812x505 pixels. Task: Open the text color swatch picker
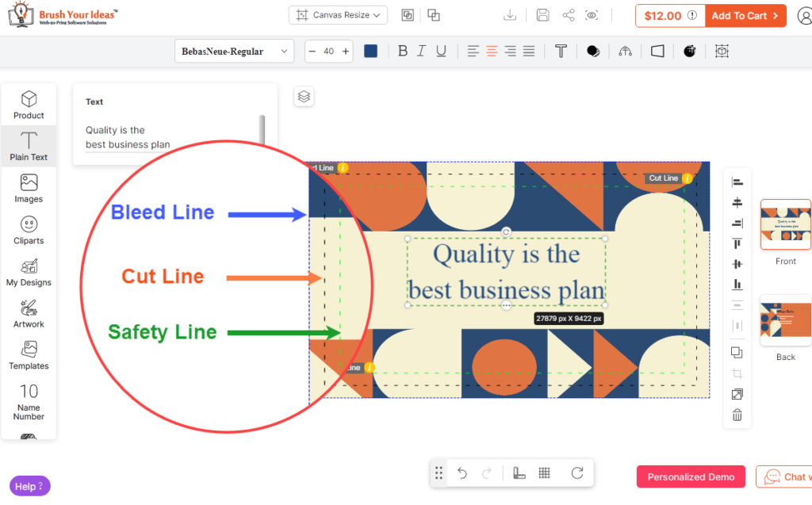coord(370,51)
